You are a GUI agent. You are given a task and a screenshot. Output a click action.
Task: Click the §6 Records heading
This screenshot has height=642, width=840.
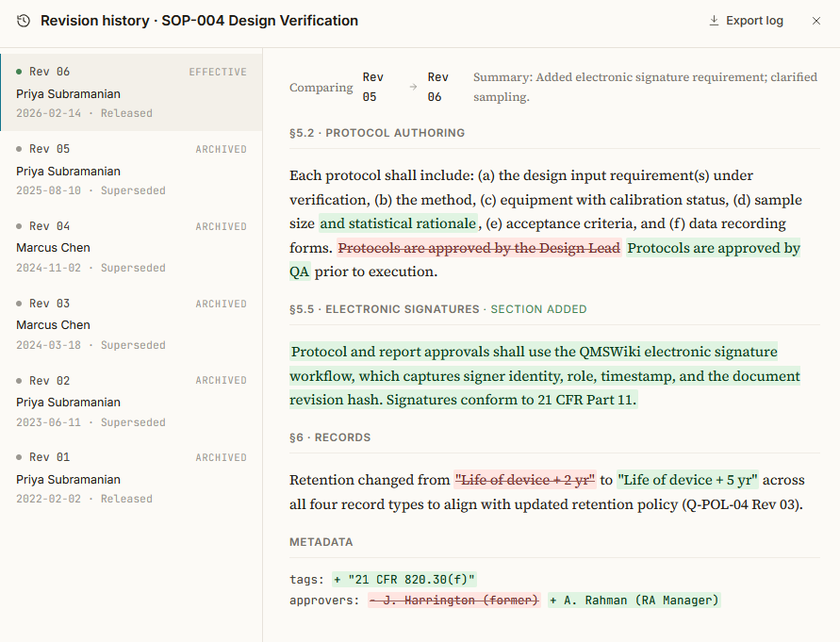(x=330, y=437)
